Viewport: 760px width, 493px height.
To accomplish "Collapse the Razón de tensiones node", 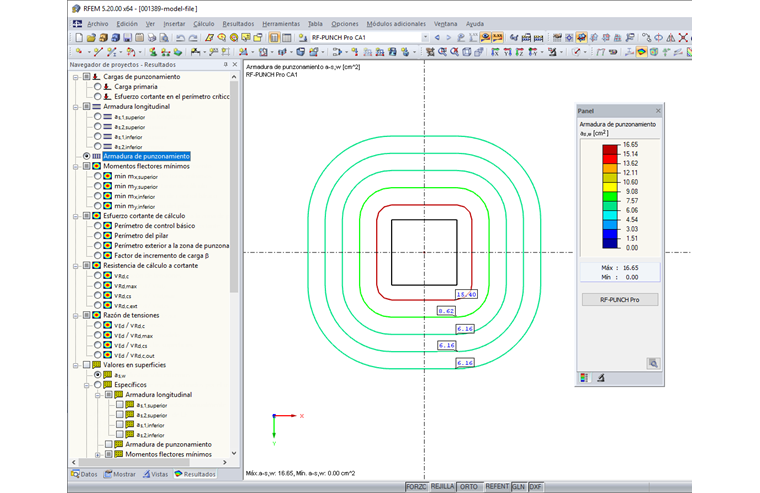I will click(76, 316).
